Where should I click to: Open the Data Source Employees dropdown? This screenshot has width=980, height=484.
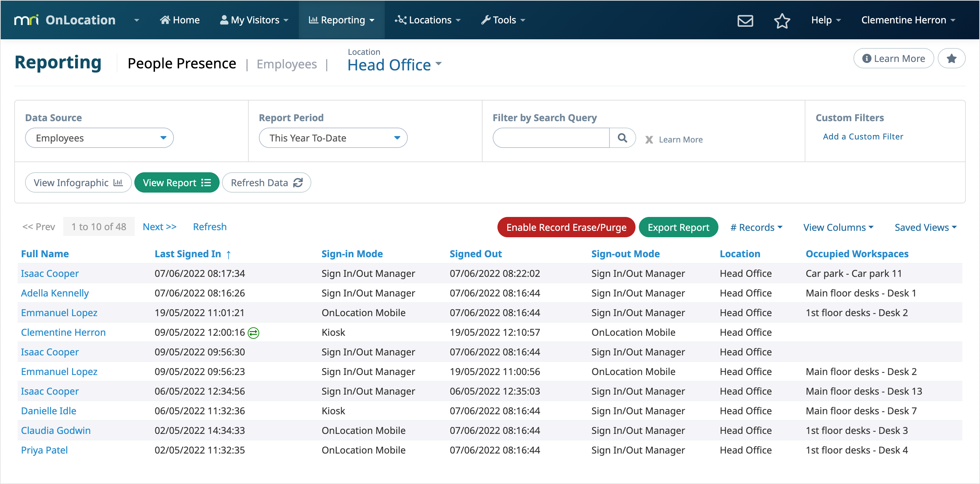click(99, 138)
